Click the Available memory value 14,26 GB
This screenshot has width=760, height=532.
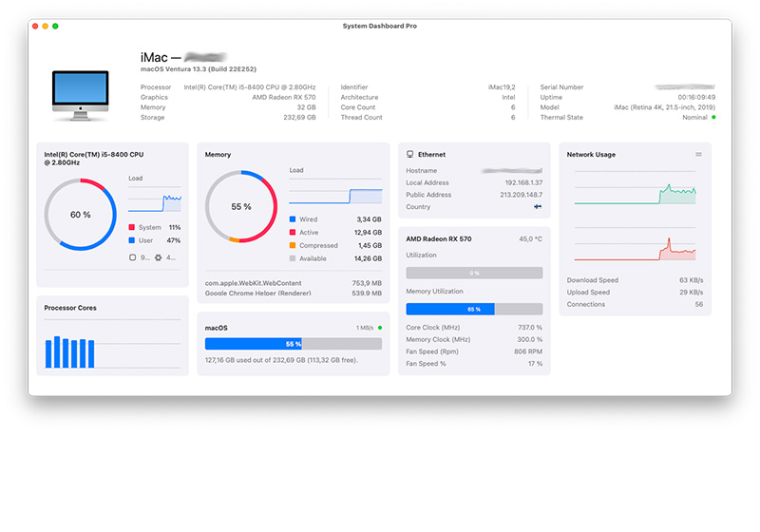tap(368, 258)
